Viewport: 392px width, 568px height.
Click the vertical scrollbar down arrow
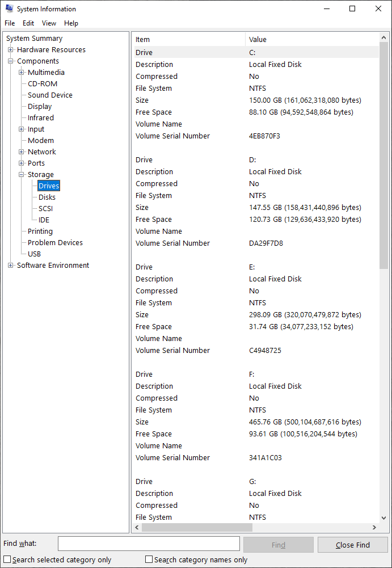coord(383,518)
